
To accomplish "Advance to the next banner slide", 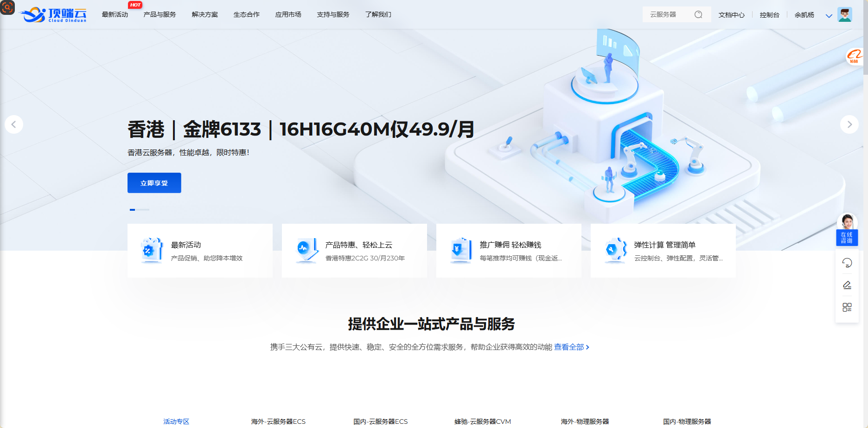I will (849, 124).
